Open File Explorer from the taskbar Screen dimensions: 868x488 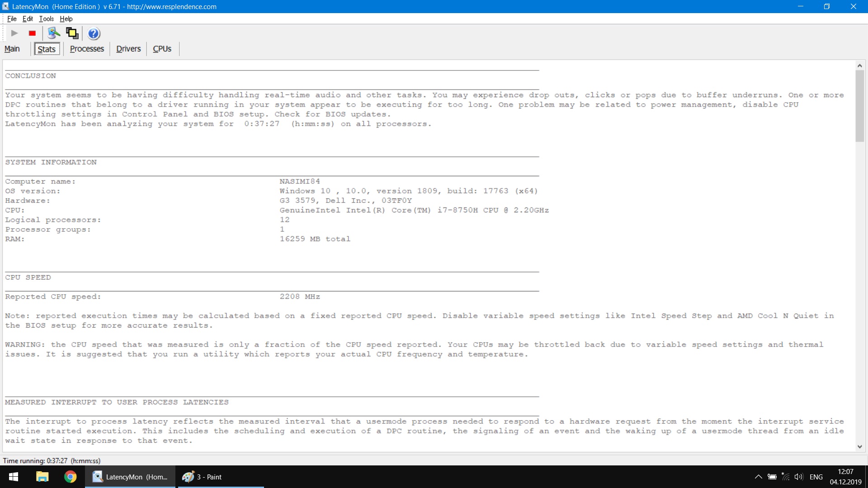click(42, 477)
